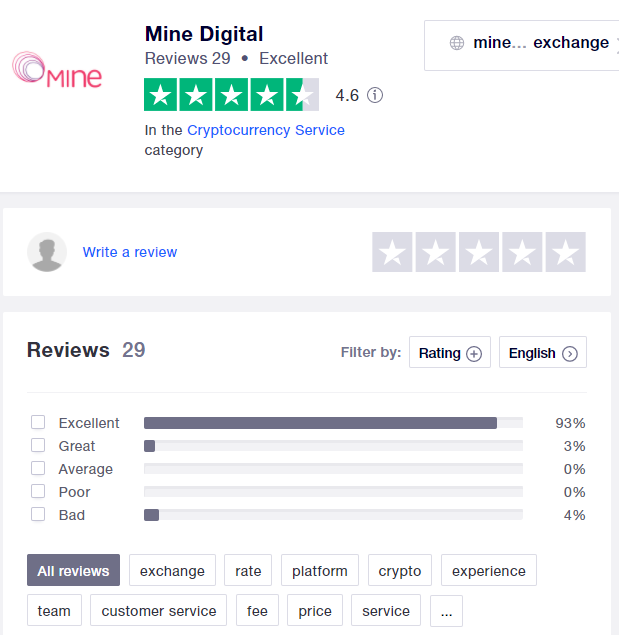This screenshot has width=619, height=635.
Task: Click the Excellent 93% progress bar
Action: click(x=333, y=423)
